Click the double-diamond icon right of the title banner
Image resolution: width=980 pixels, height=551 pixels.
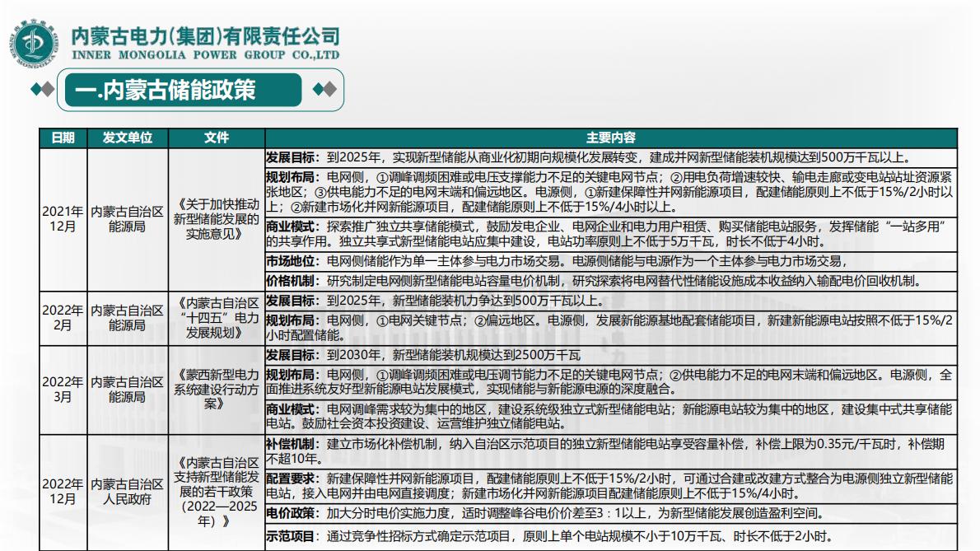pos(324,91)
